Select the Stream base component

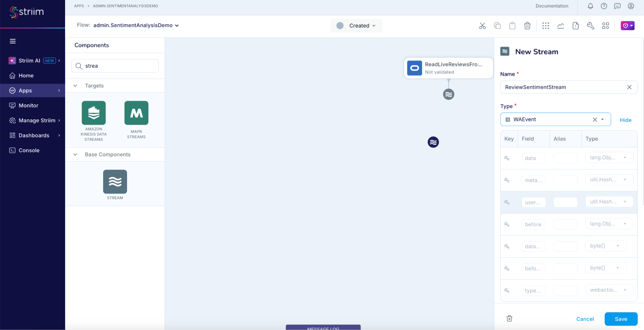115,185
